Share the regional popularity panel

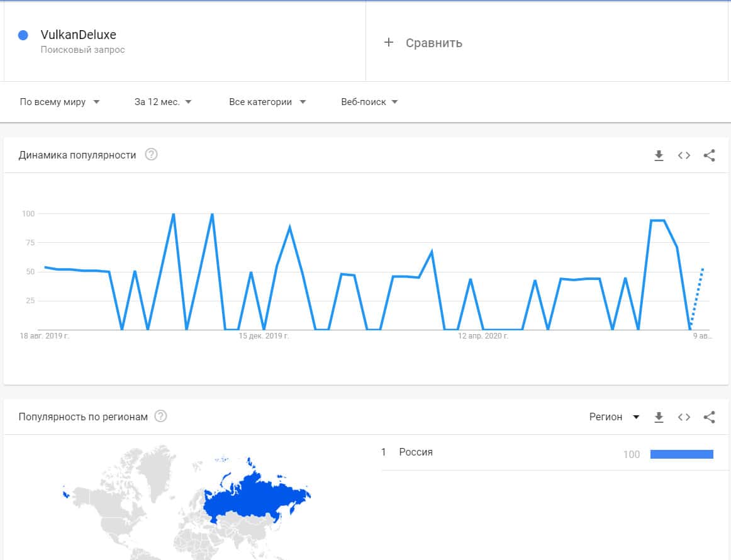(x=709, y=417)
